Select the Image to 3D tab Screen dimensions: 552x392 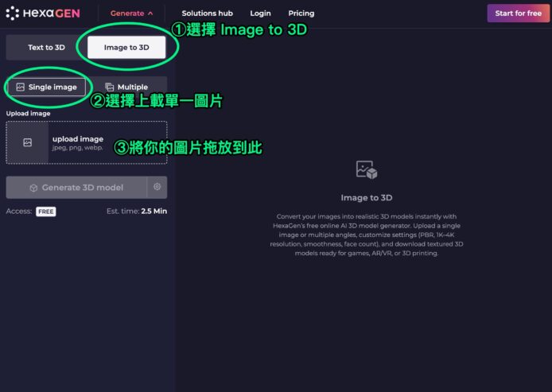coord(127,48)
